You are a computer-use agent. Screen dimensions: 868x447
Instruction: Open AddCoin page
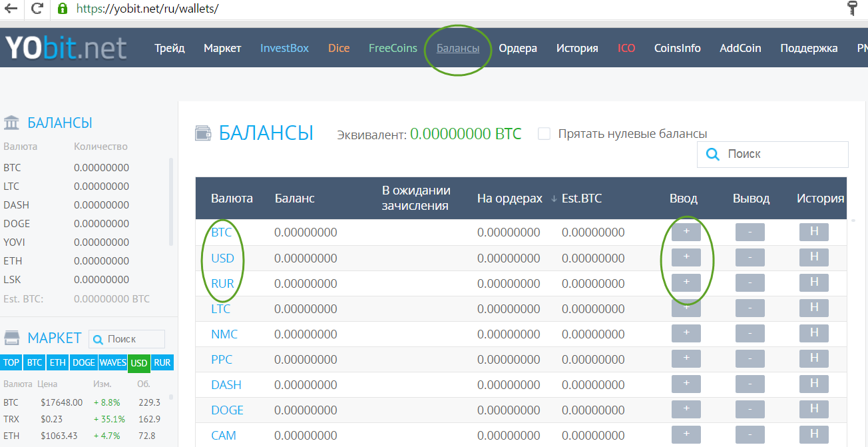point(740,48)
